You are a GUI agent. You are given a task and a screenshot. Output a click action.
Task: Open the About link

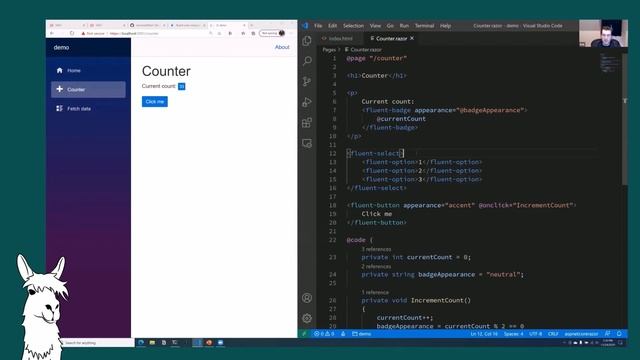click(282, 47)
